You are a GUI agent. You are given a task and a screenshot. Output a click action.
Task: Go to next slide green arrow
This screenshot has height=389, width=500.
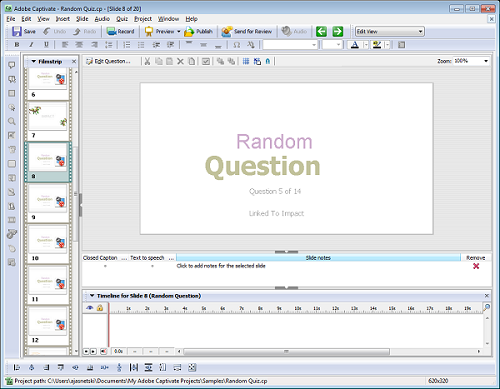point(338,31)
